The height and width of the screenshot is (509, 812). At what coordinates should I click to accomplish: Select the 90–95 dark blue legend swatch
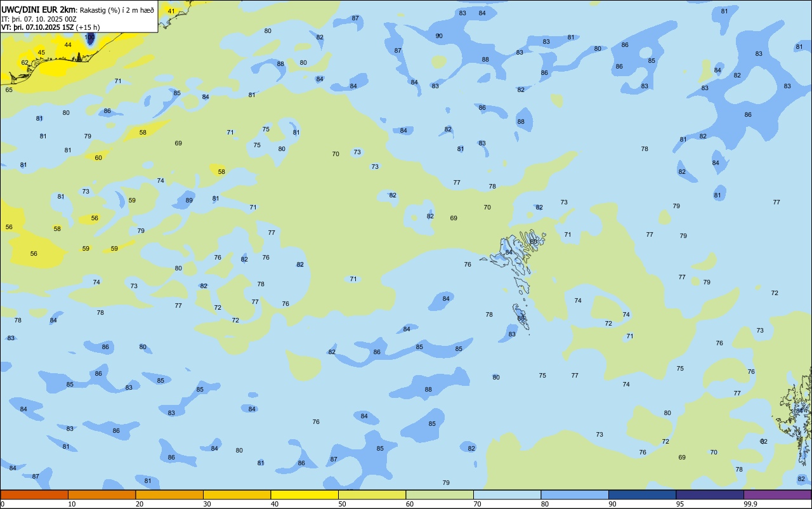coord(642,494)
